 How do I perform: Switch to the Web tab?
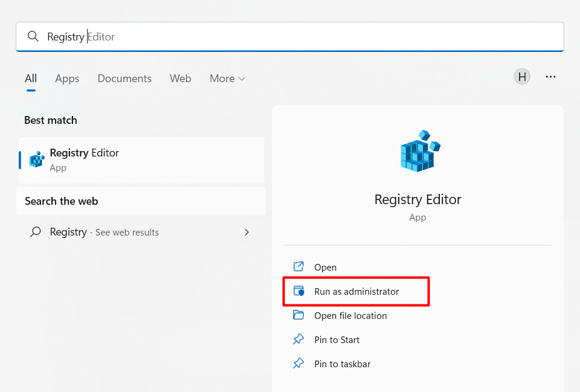180,79
